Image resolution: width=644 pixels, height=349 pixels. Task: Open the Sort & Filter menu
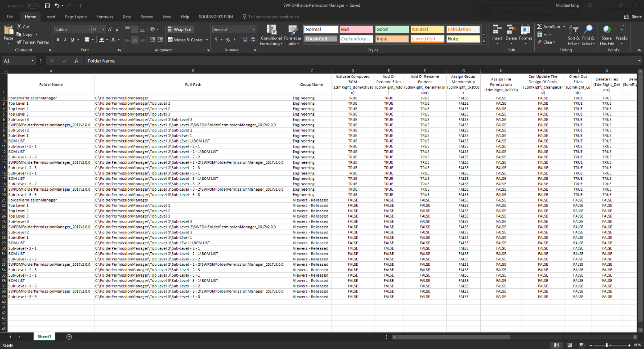click(x=574, y=35)
